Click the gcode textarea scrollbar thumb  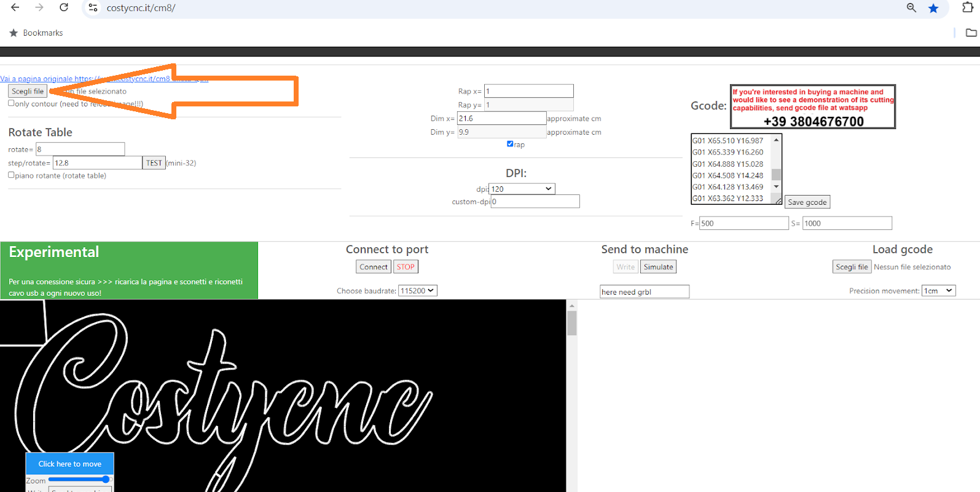click(776, 174)
